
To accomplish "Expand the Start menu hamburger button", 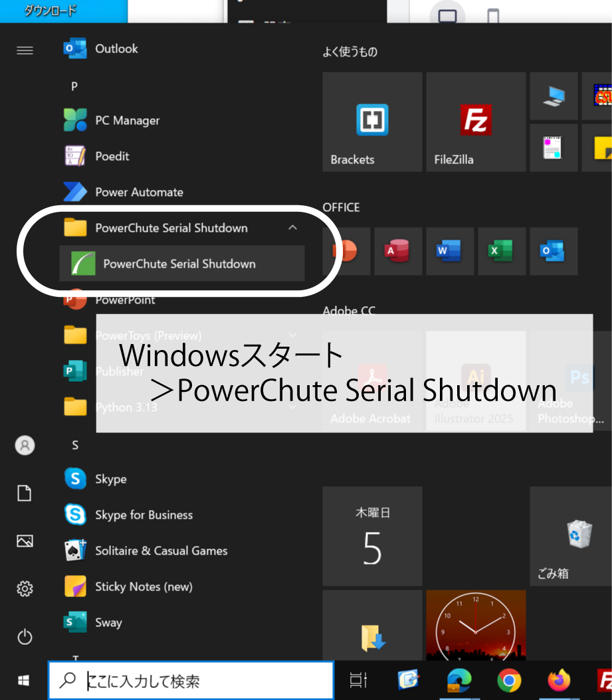I will tap(25, 50).
